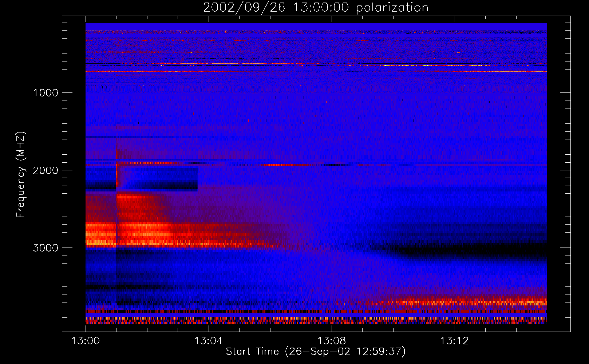Click the 3000 frequency tick label
This screenshot has width=589, height=364.
[x=46, y=248]
